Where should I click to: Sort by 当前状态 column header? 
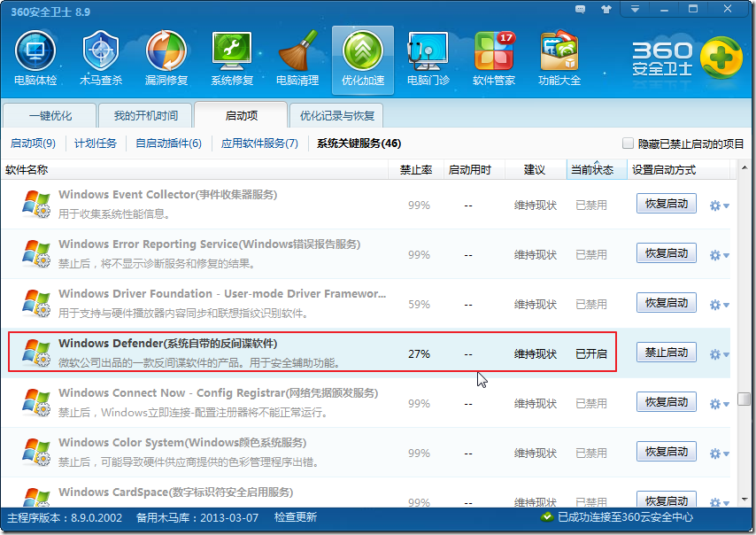click(x=597, y=170)
